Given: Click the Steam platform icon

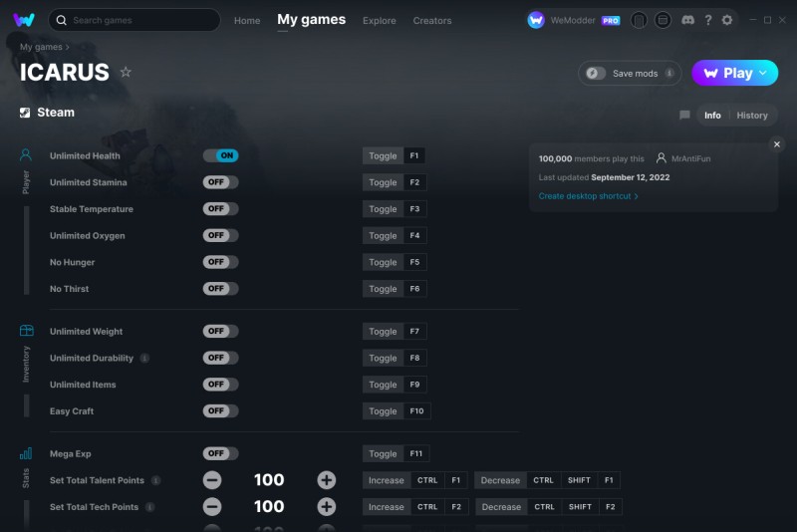Looking at the screenshot, I should click(25, 113).
